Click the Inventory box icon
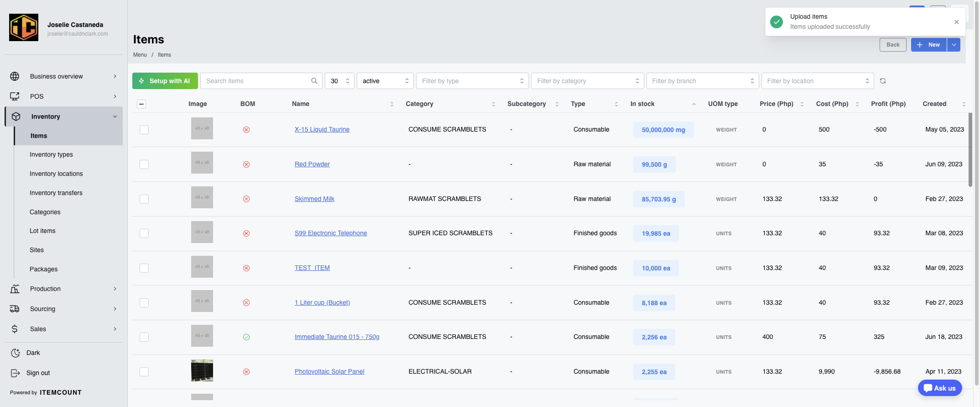This screenshot has height=407, width=980. (x=16, y=116)
